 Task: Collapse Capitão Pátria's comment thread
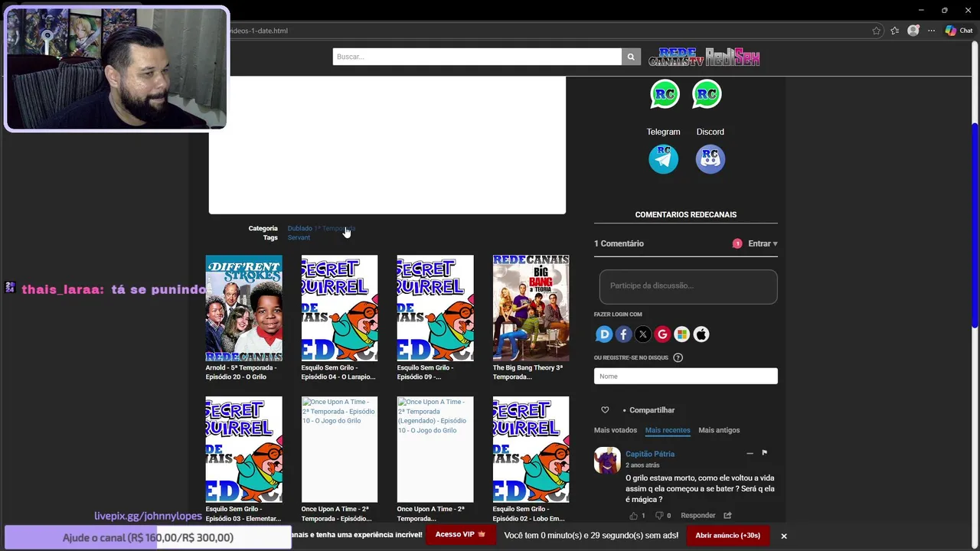point(750,454)
